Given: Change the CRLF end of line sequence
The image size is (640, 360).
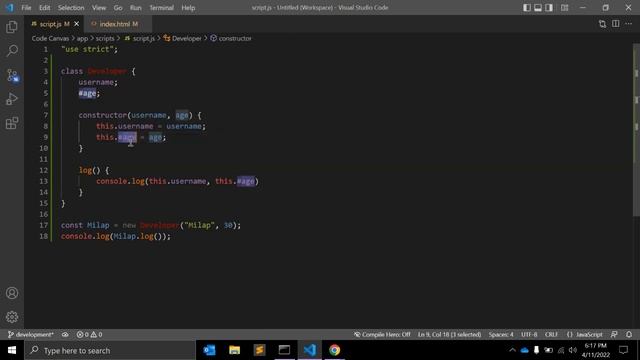Looking at the screenshot, I should tap(551, 334).
